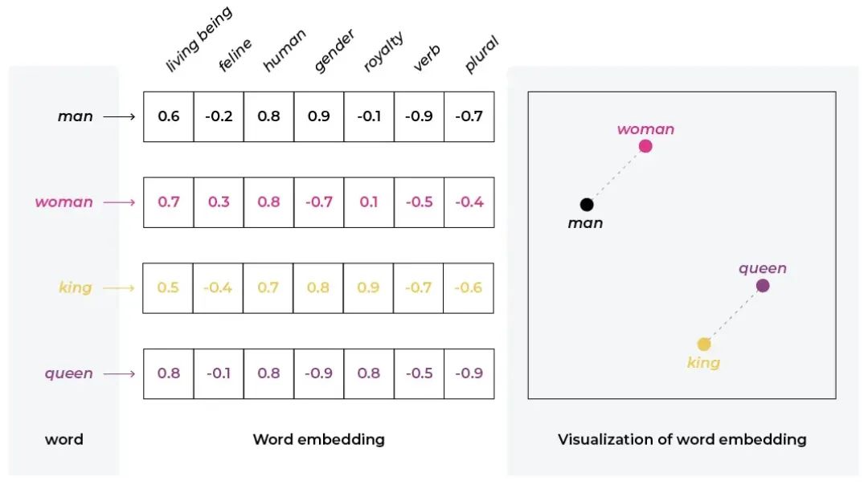Click the 'word' caption at bottom left
This screenshot has width=868, height=485.
(x=63, y=439)
